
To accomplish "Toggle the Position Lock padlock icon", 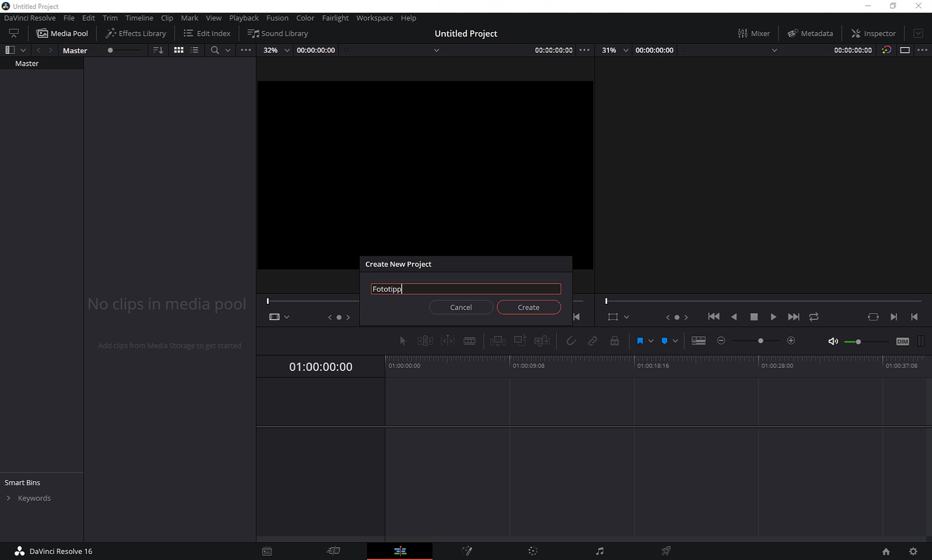I will [x=615, y=341].
